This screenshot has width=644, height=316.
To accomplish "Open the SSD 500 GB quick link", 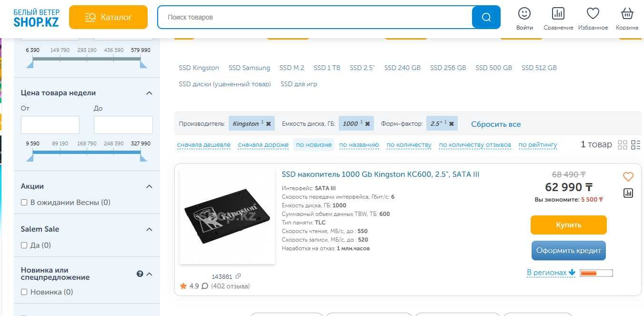I will click(x=494, y=68).
